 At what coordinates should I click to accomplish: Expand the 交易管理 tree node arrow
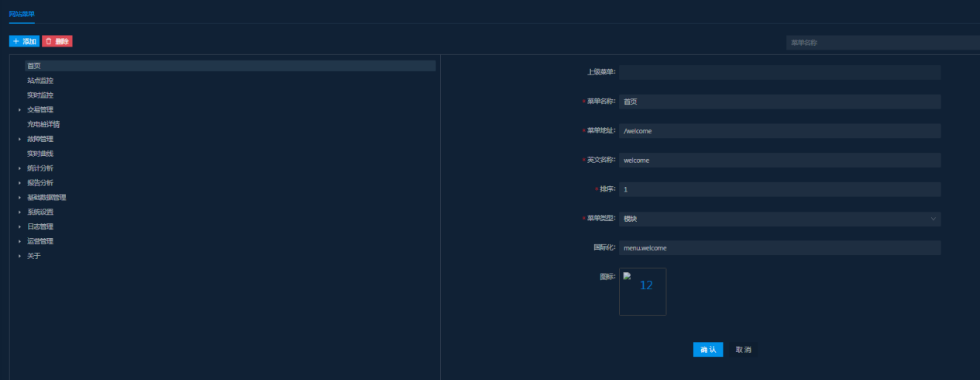click(20, 110)
